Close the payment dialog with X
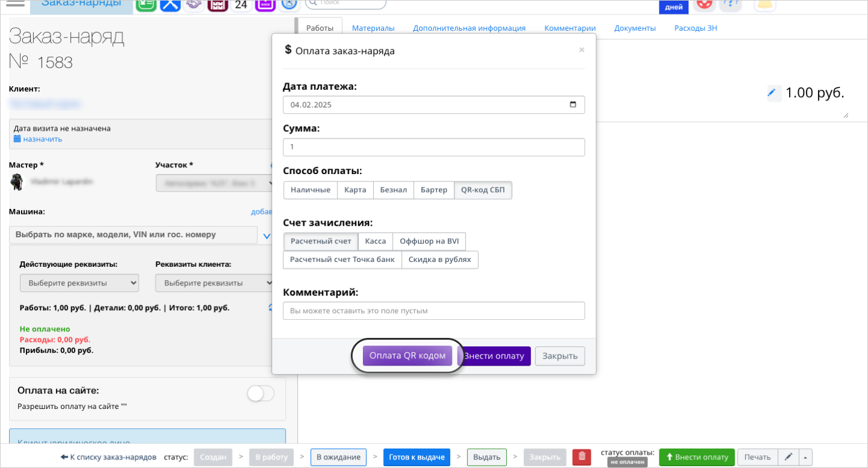 582,50
